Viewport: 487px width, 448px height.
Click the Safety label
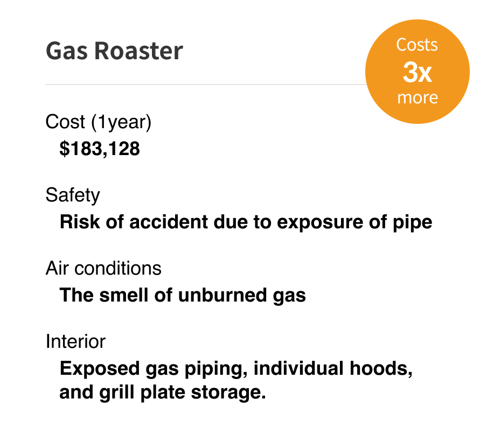point(73,195)
